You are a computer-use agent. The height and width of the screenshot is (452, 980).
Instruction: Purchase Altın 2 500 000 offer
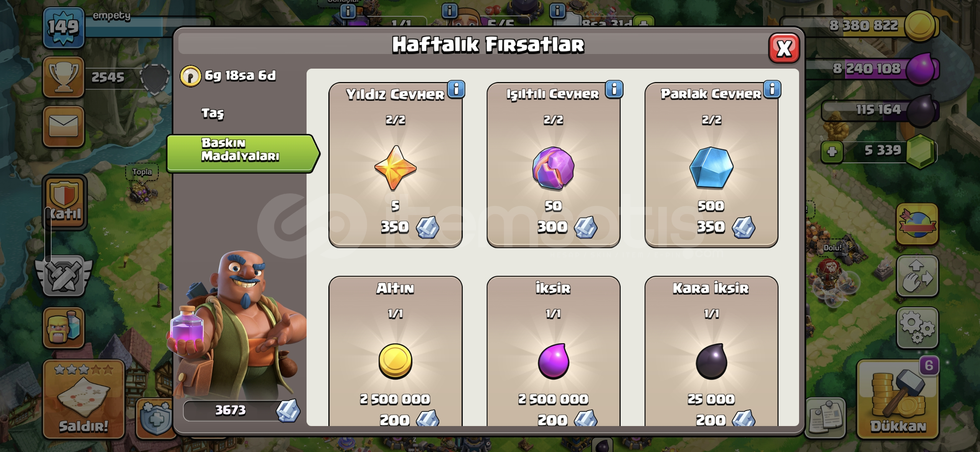395,352
